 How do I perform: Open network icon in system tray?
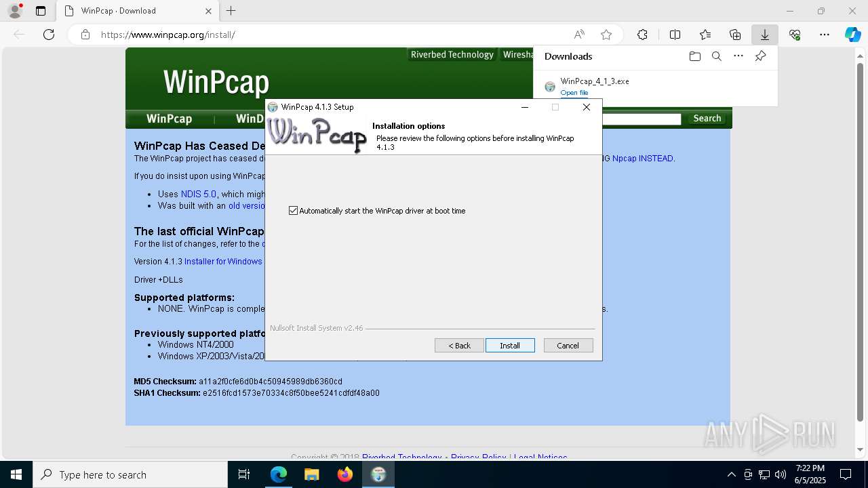(x=764, y=475)
